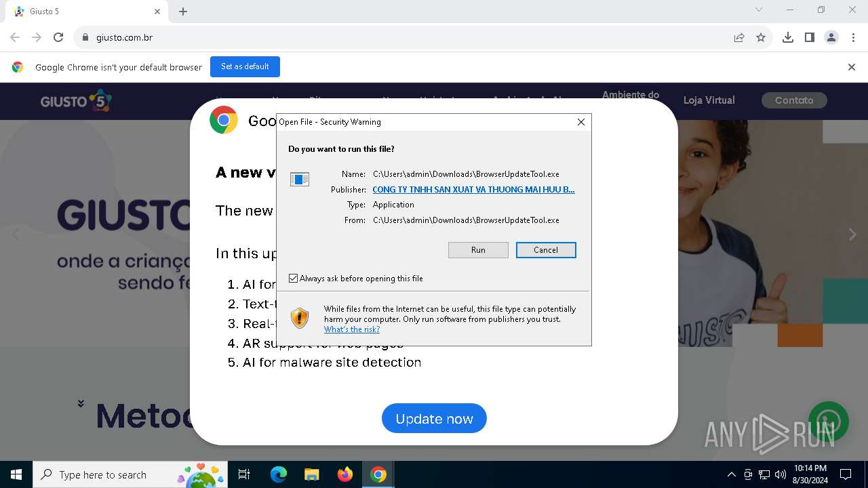
Task: Click the shield warning icon
Action: pyautogui.click(x=300, y=318)
